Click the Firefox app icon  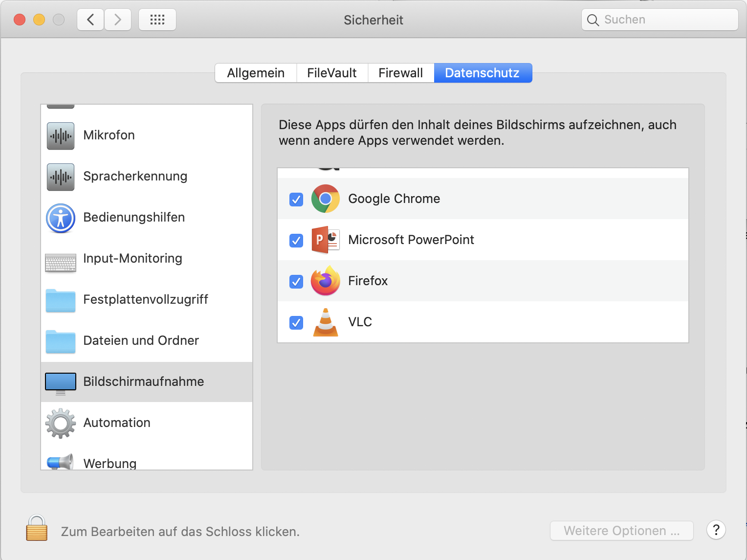(326, 281)
